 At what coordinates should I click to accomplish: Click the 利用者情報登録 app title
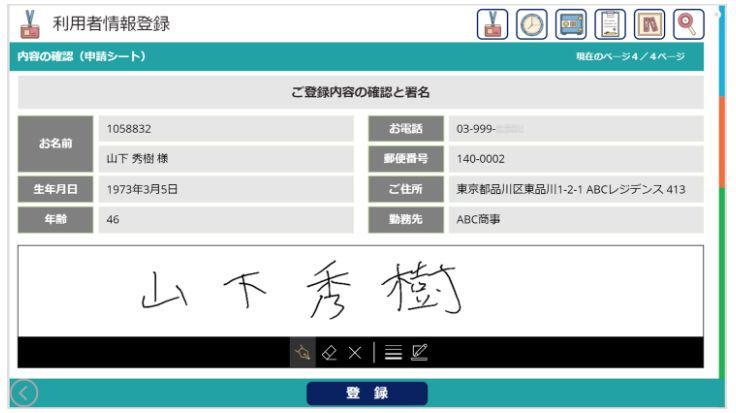point(111,23)
